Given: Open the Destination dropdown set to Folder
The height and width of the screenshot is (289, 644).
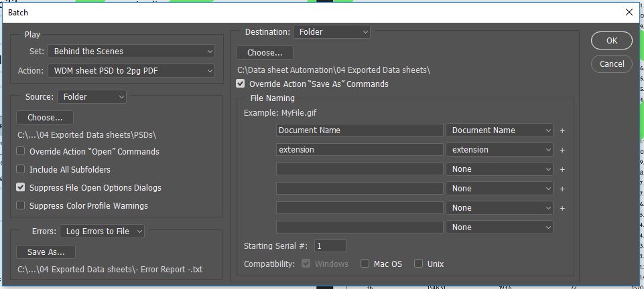Looking at the screenshot, I should pos(332,32).
